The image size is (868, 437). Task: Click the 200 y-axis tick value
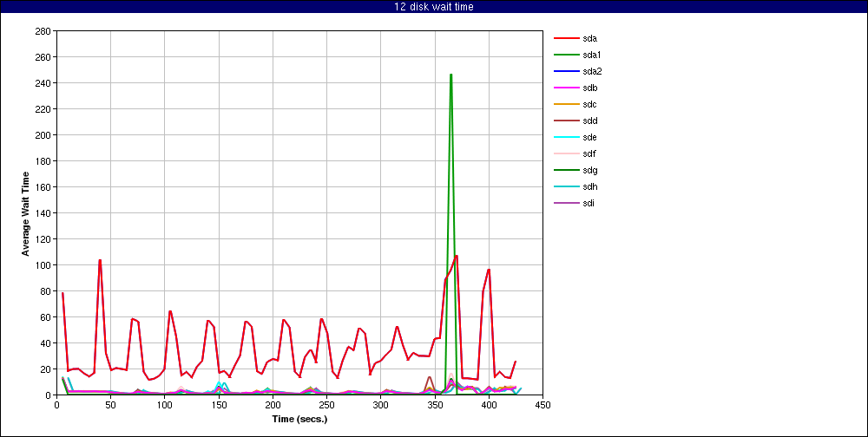pos(43,135)
